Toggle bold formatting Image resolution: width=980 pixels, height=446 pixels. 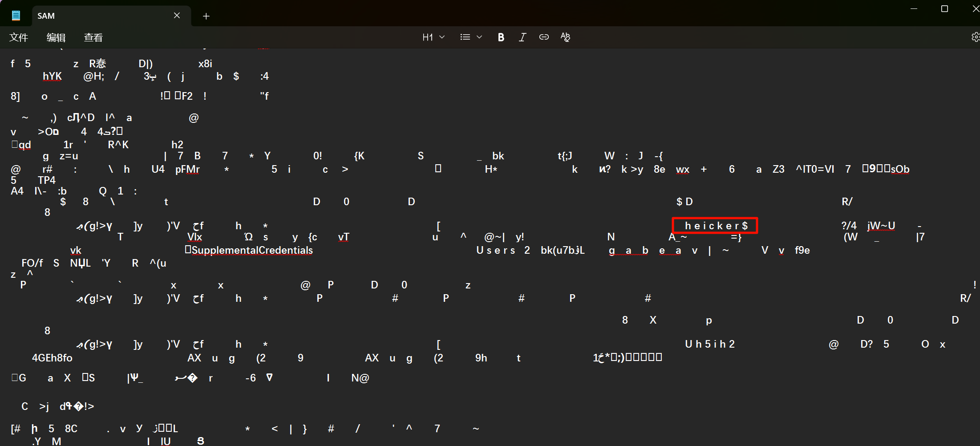click(x=501, y=37)
